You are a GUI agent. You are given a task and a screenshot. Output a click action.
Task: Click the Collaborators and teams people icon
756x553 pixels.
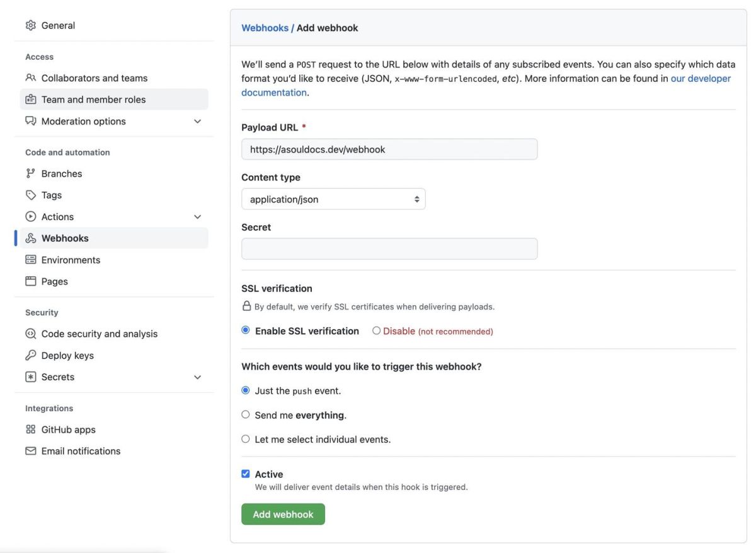(x=30, y=78)
